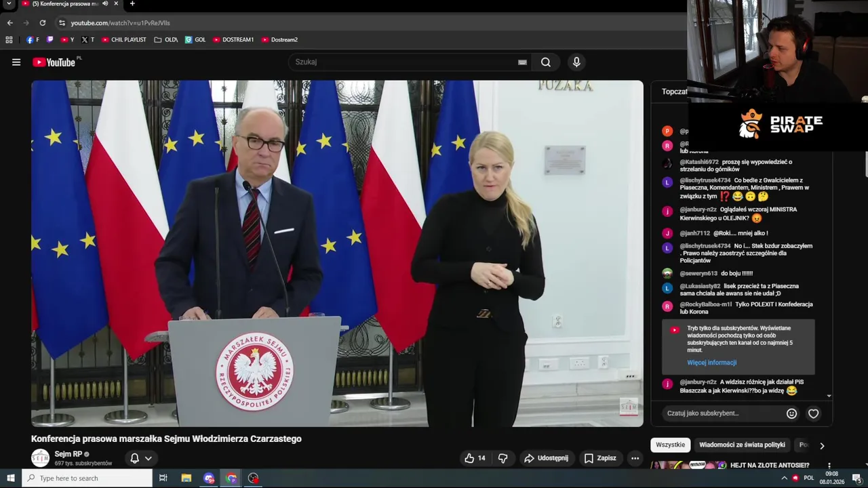The height and width of the screenshot is (488, 868).
Task: Dislike the video with thumbs down
Action: (x=502, y=458)
